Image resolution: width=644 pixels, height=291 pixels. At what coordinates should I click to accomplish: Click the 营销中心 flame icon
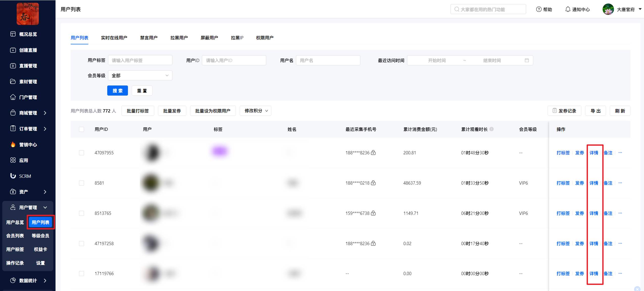pyautogui.click(x=13, y=144)
